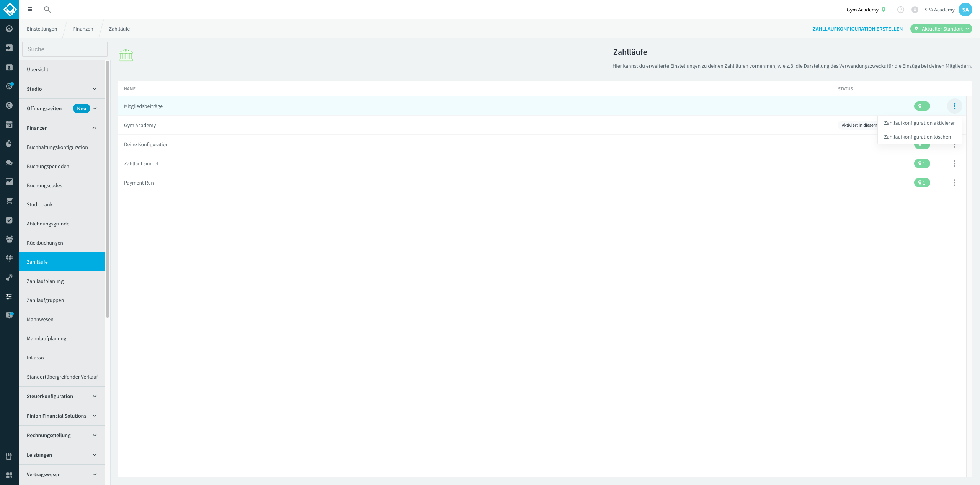This screenshot has width=980, height=485.
Task: Expand the Steuerkonfiguration section
Action: (x=62, y=396)
